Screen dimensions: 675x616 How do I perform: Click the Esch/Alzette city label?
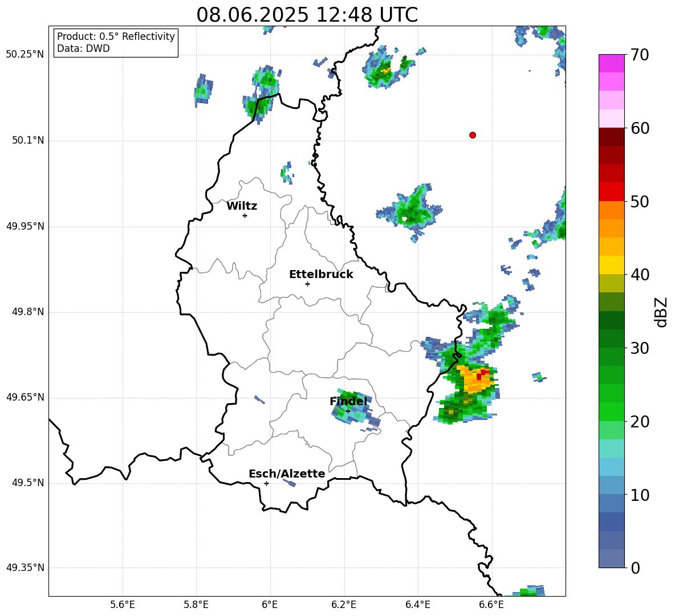click(287, 474)
